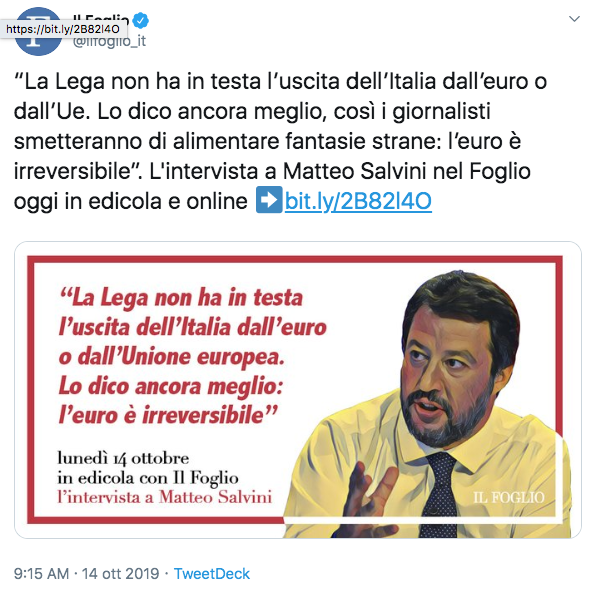Expand the tweet options chevron
The height and width of the screenshot is (595, 595).
(574, 19)
